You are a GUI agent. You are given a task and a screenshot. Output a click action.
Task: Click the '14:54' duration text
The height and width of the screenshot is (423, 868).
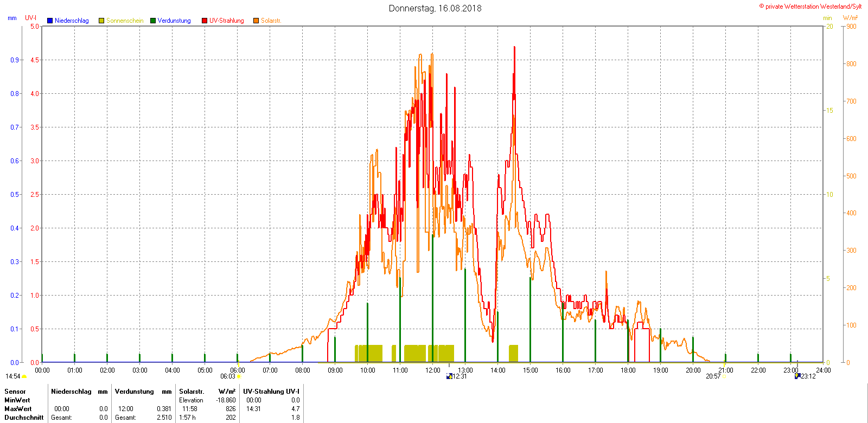[13, 376]
